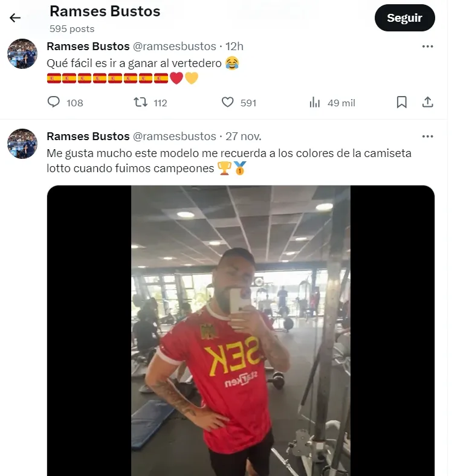
Task: Open the 12h timestamp link
Action: click(x=235, y=47)
